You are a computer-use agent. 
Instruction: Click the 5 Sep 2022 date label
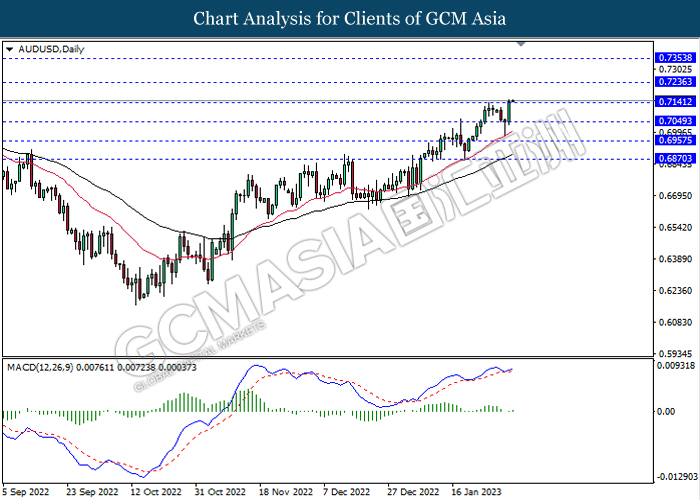click(26, 492)
